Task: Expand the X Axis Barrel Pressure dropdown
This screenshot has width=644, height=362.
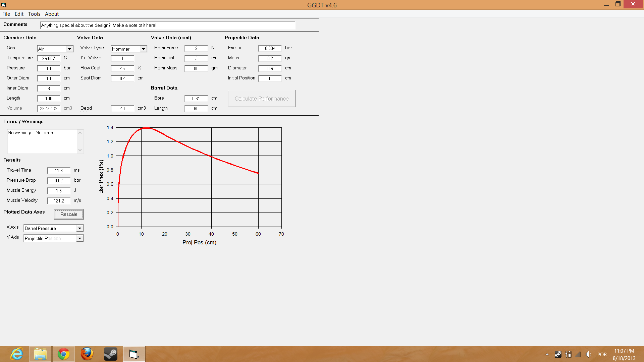Action: click(79, 228)
